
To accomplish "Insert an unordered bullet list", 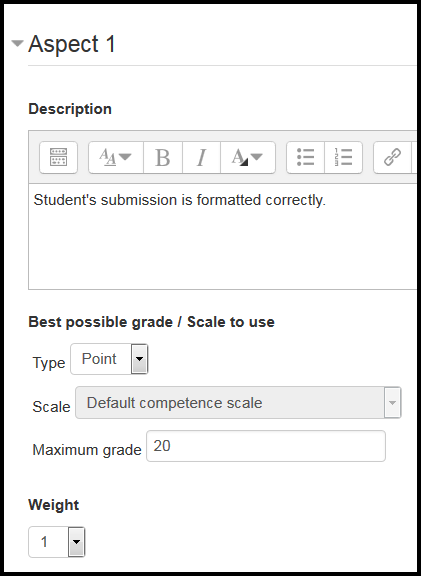I will 305,157.
